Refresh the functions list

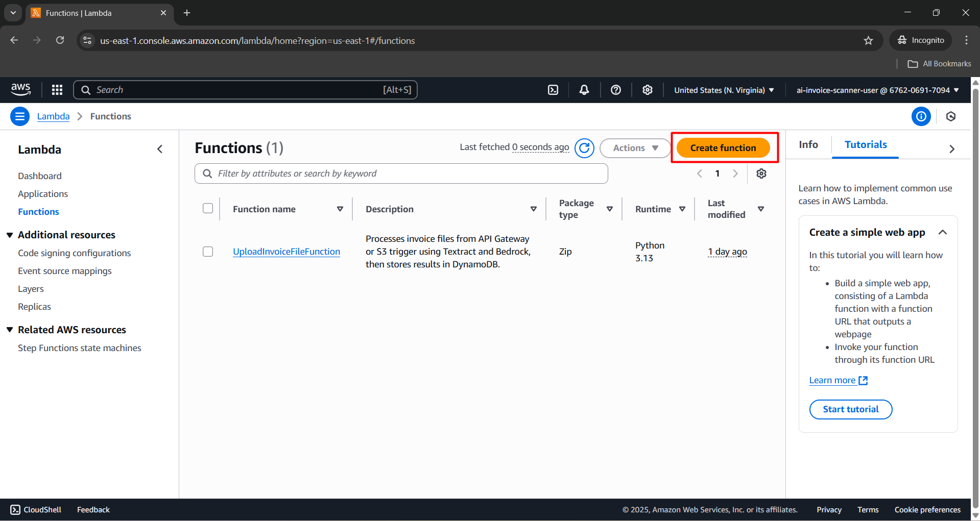pyautogui.click(x=584, y=147)
